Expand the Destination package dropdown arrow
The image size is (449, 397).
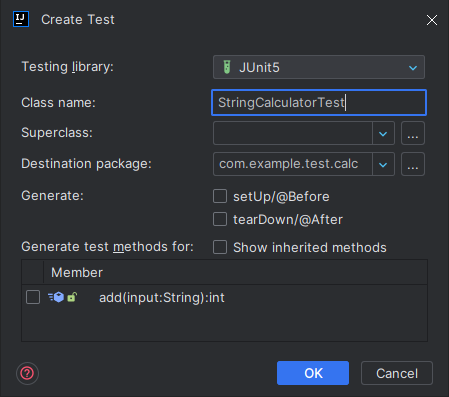[x=383, y=164]
